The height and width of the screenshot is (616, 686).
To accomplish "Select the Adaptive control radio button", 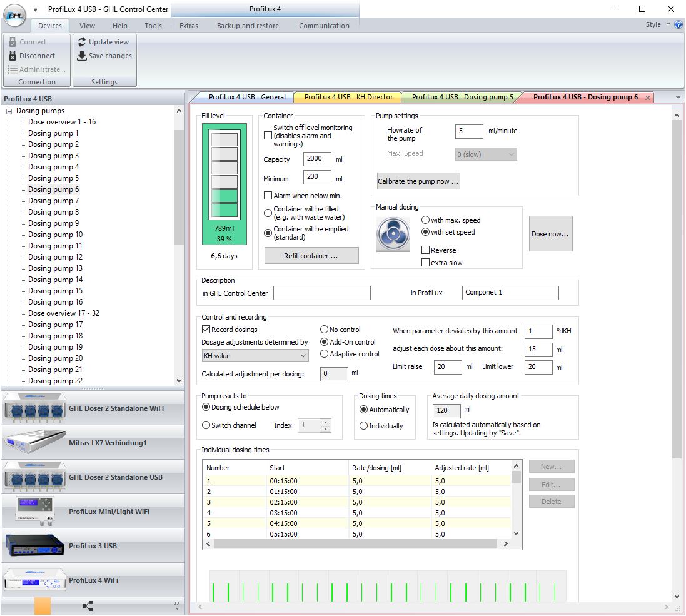I will click(324, 354).
